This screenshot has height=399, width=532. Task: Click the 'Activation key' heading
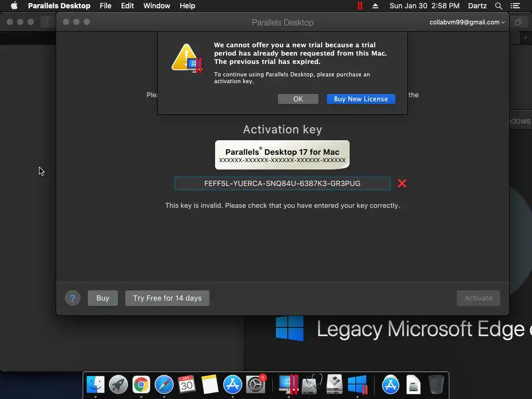[x=282, y=129]
